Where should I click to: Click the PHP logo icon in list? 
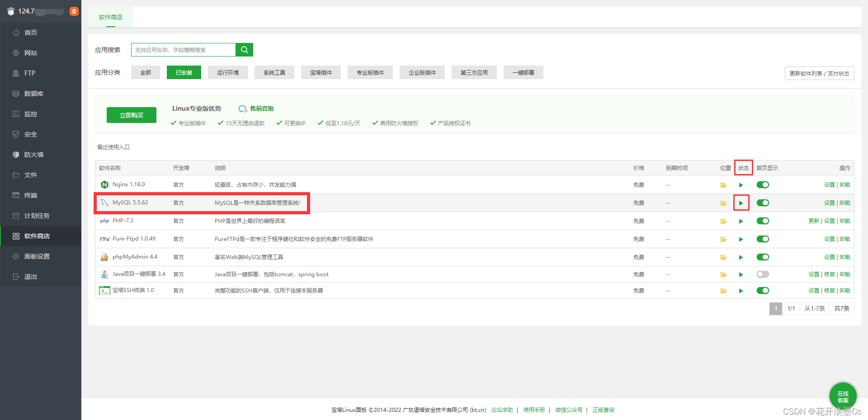pyautogui.click(x=104, y=221)
